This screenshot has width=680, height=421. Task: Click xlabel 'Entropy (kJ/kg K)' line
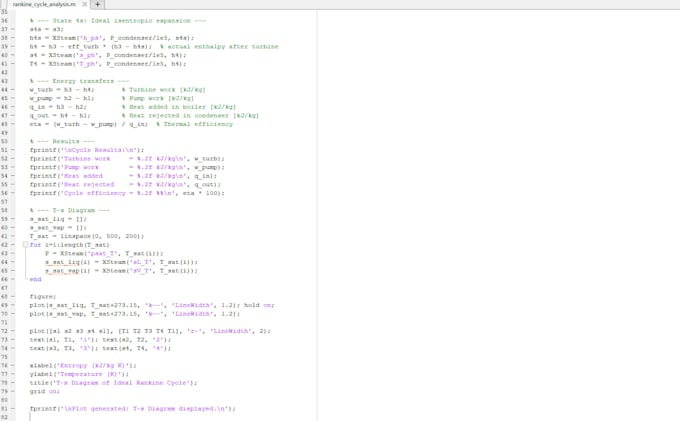coord(83,366)
